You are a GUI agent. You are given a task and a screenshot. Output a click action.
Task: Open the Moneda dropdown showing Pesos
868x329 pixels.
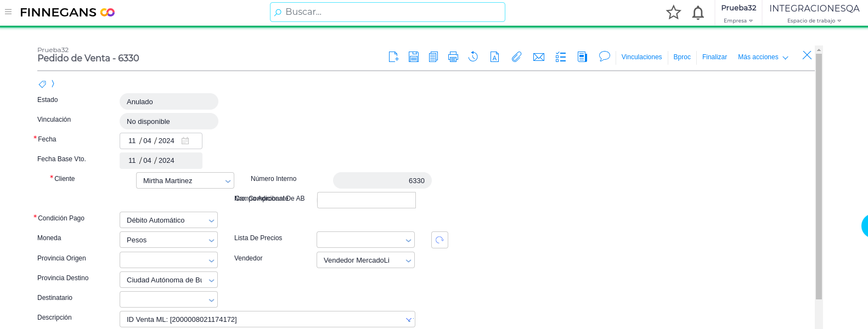(x=168, y=240)
